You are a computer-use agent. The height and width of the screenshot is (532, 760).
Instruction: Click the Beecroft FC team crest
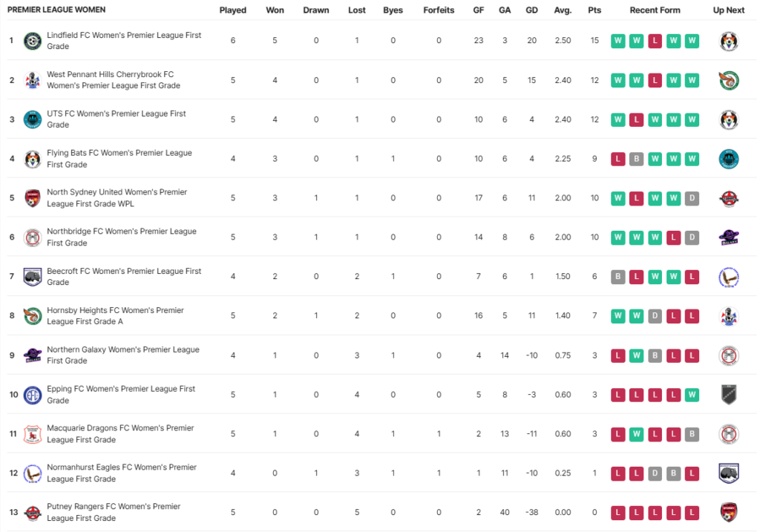click(32, 277)
